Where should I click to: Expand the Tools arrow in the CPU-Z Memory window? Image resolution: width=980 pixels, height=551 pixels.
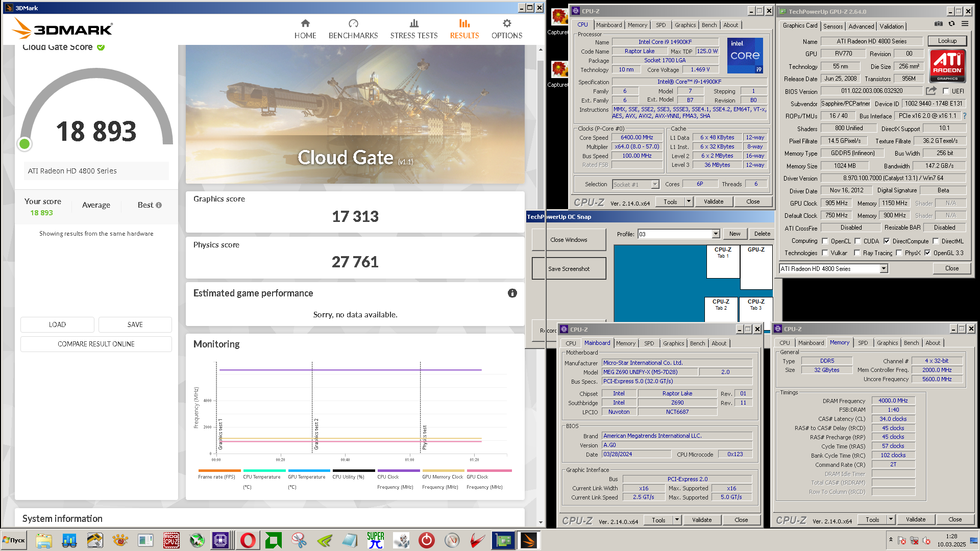(891, 520)
